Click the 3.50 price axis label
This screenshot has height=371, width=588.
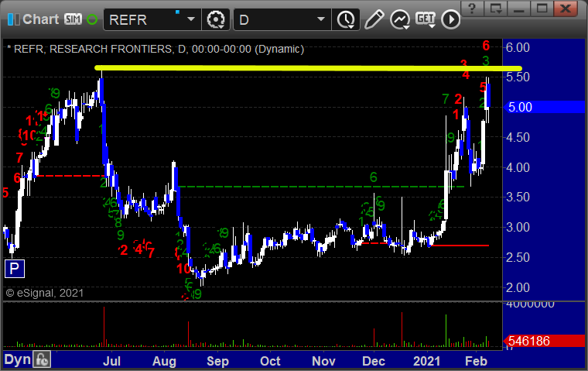coord(518,197)
